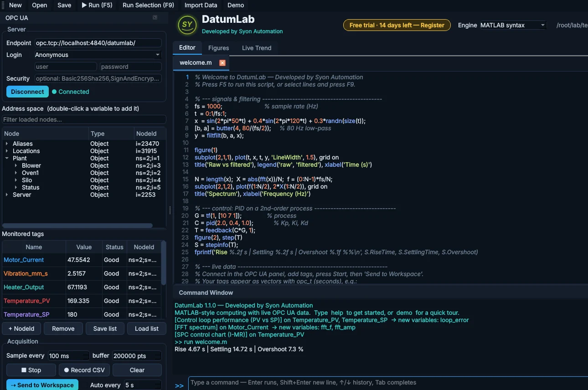
Task: Open the Login type dropdown
Action: click(x=98, y=55)
